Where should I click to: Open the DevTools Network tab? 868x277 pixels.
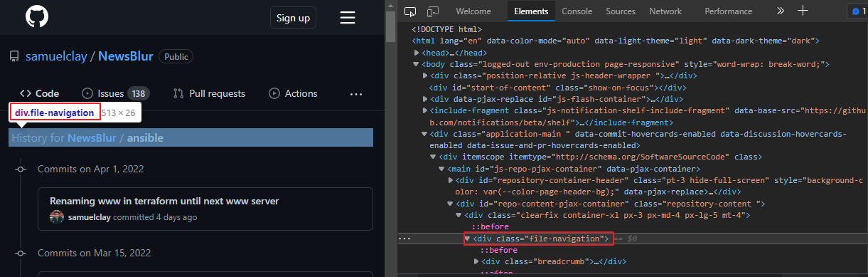tap(665, 11)
